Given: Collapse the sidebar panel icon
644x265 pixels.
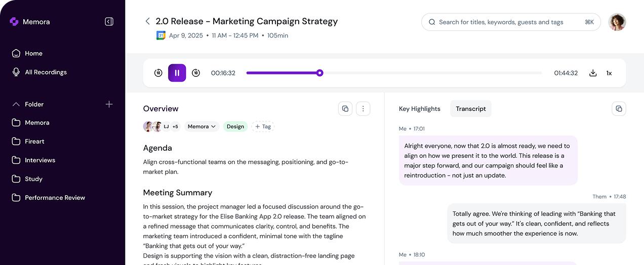Looking at the screenshot, I should pyautogui.click(x=109, y=22).
